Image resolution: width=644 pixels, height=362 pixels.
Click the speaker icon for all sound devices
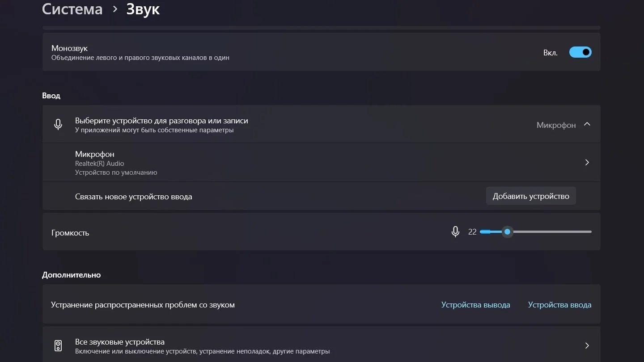point(58,345)
